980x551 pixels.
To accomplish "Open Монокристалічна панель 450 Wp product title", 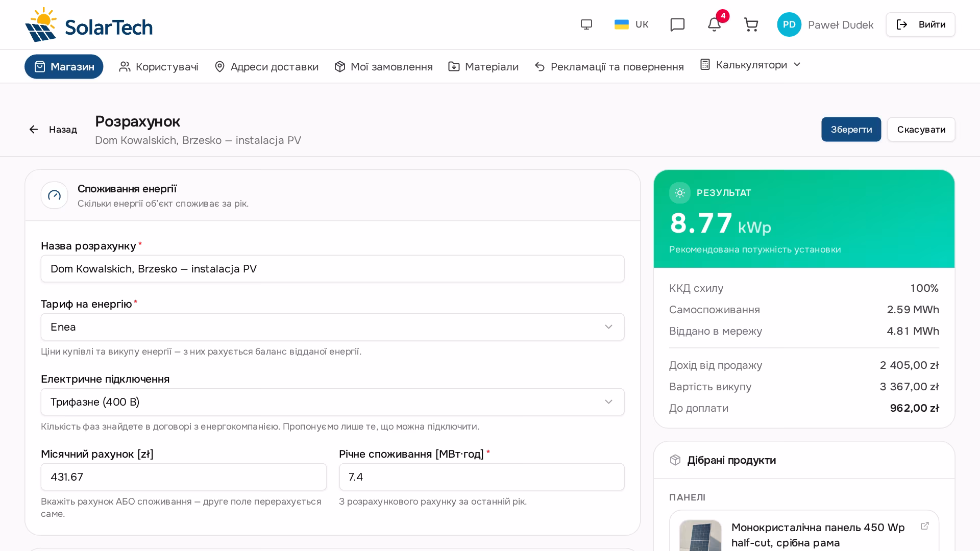I will (818, 535).
